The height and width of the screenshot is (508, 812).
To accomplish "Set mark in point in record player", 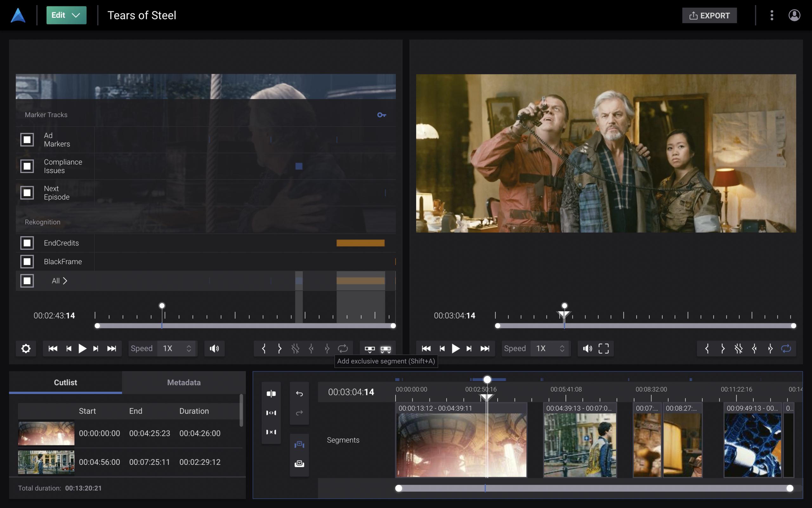I will [x=707, y=348].
